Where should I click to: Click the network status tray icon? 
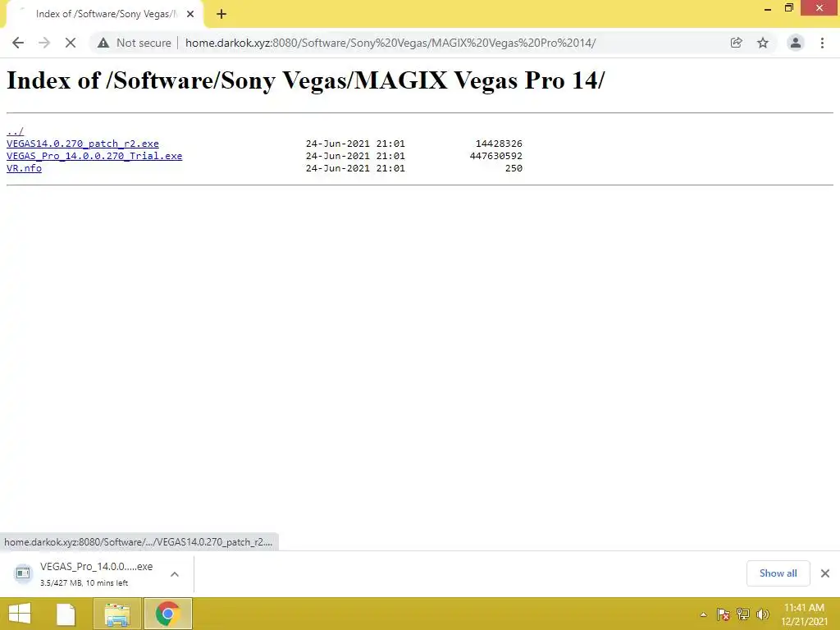pos(743,614)
